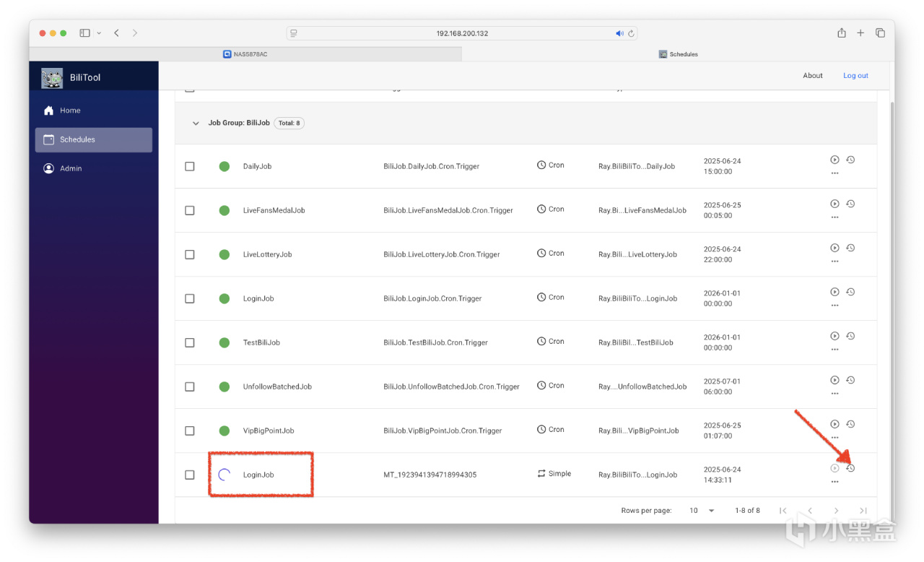This screenshot has height=562, width=924.
Task: Open more options for DailyJob row
Action: click(x=834, y=173)
